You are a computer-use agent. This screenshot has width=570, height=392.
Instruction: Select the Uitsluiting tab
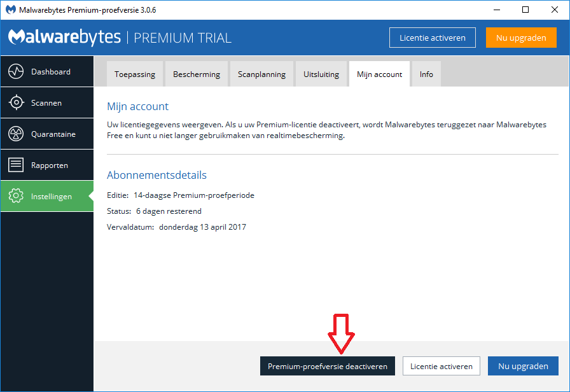(321, 74)
